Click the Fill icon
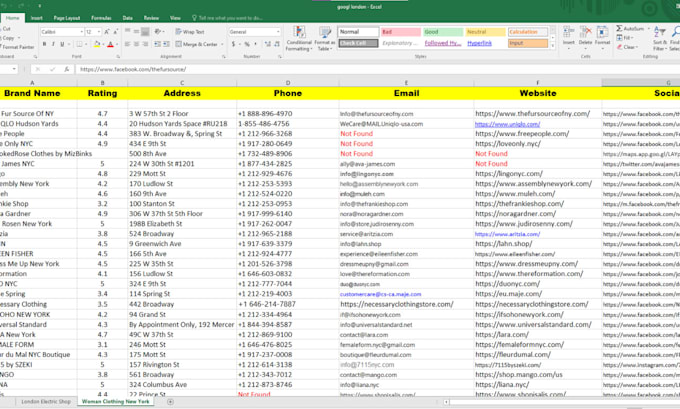The image size is (680, 409). coord(619,38)
